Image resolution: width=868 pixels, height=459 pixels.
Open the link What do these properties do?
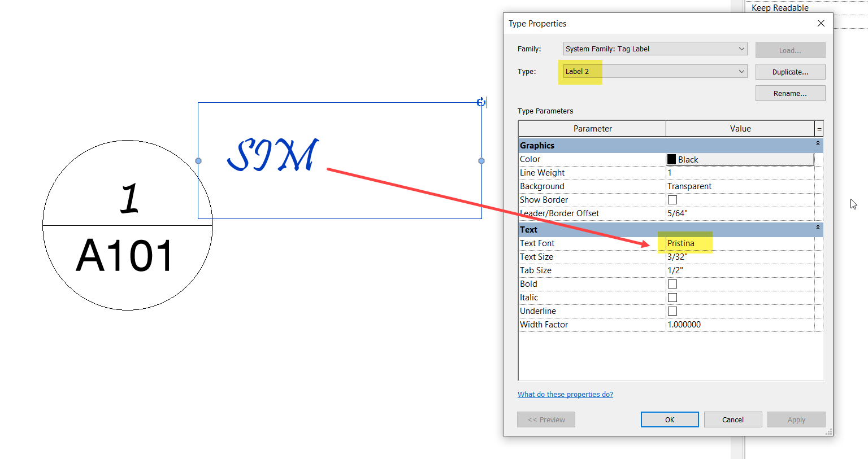point(565,394)
